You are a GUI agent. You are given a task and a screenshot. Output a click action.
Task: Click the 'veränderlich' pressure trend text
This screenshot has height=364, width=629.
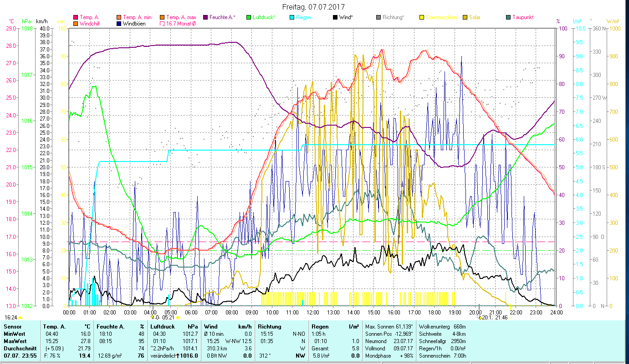163,356
